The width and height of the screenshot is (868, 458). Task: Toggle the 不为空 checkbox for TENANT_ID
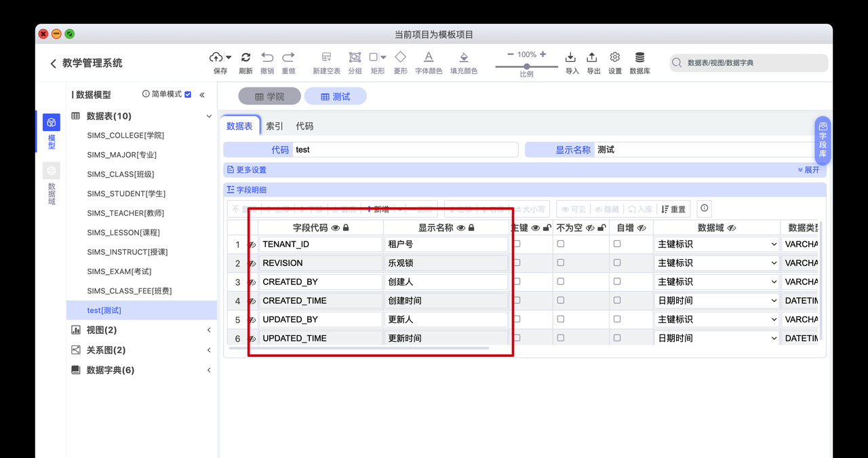560,243
